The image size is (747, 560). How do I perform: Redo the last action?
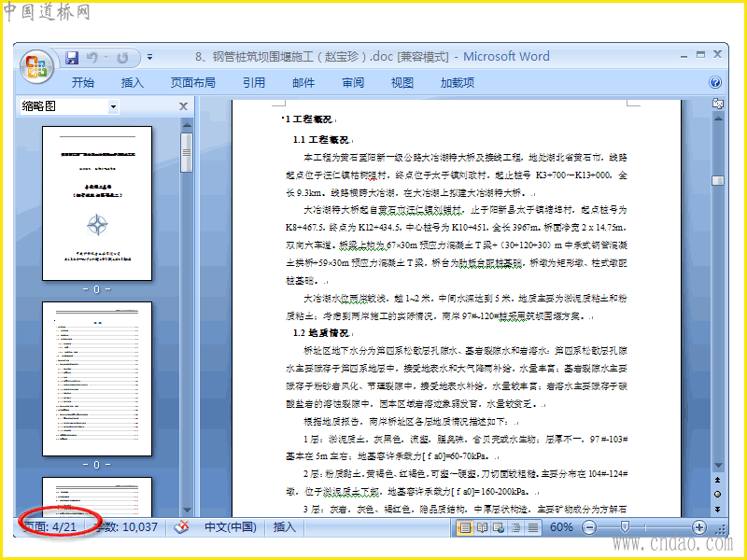pos(122,58)
